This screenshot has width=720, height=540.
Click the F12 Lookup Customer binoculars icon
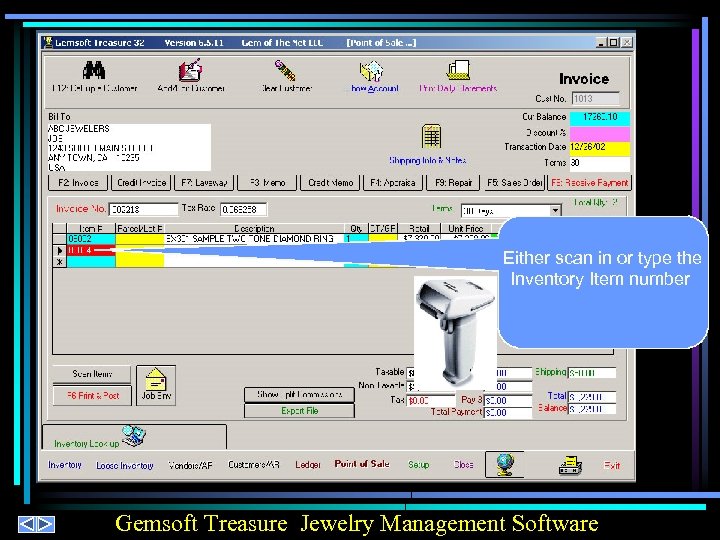click(x=94, y=70)
